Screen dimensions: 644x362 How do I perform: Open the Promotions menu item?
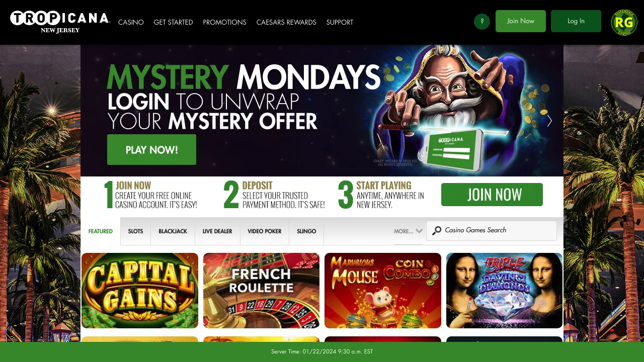coord(224,22)
